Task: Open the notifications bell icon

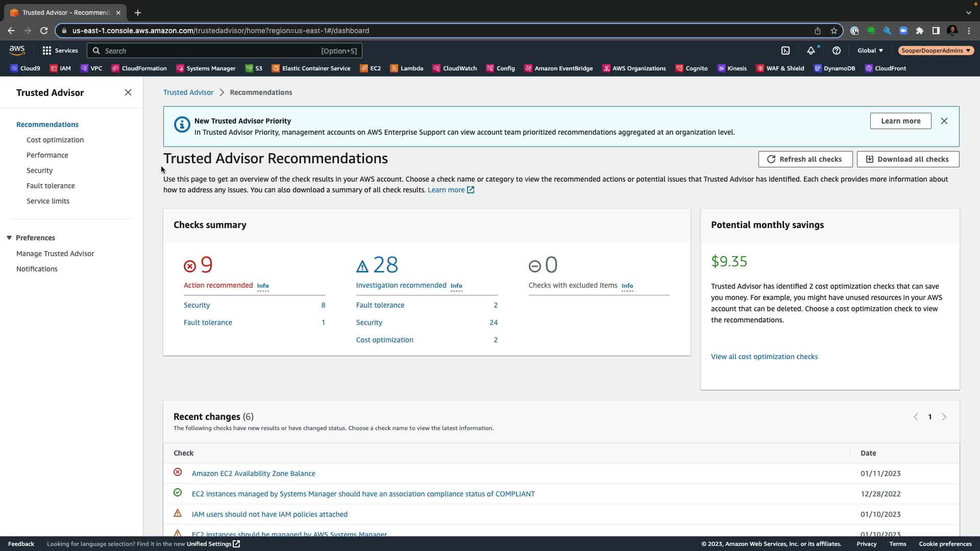Action: click(811, 51)
